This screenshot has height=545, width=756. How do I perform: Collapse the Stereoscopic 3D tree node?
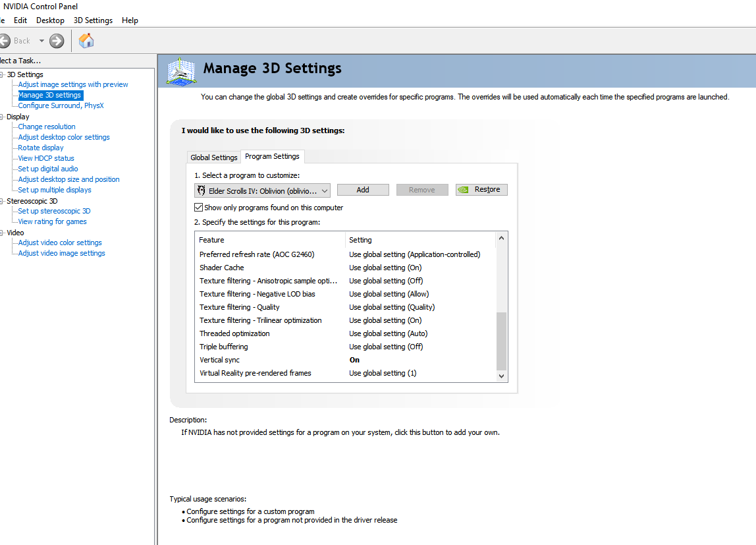(2, 201)
